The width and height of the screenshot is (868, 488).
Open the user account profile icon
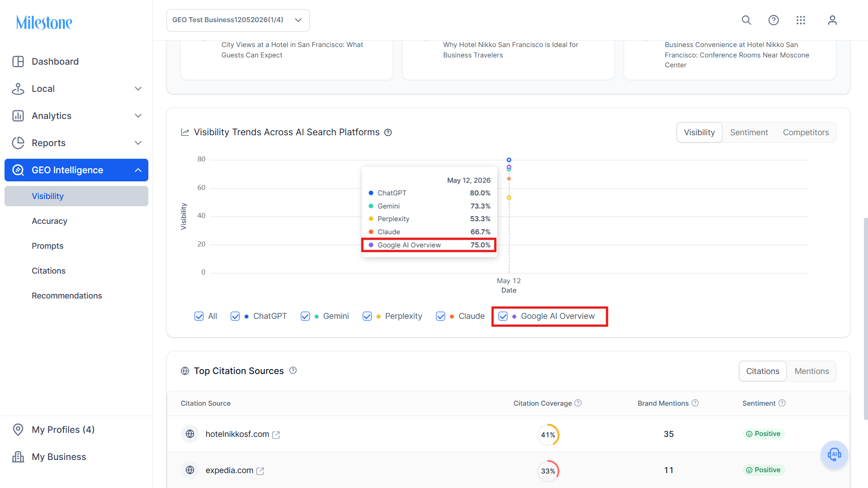tap(832, 20)
